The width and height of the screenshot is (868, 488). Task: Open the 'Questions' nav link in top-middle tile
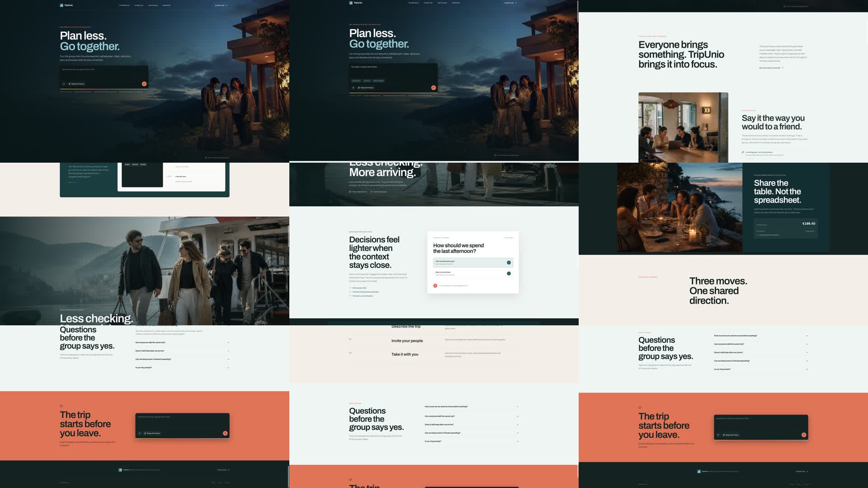(456, 3)
